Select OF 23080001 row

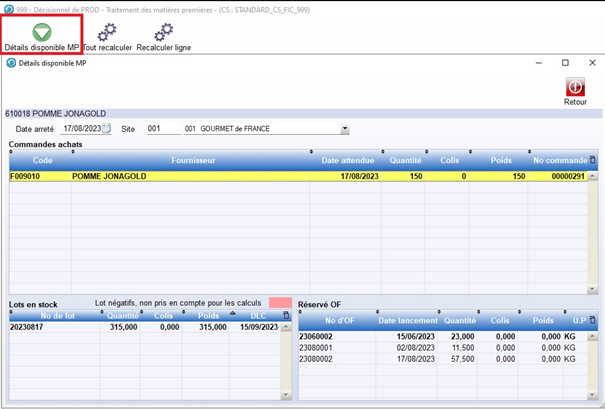coord(440,346)
